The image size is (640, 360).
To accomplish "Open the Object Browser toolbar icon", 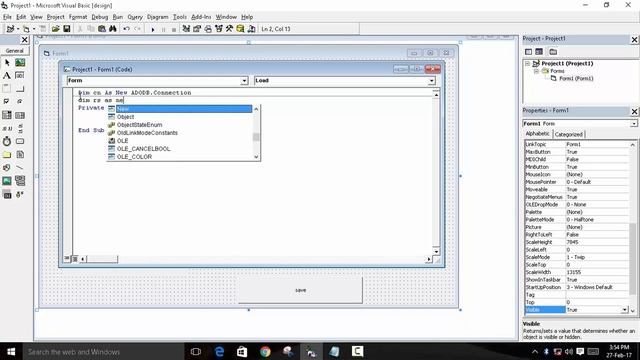I will (219, 29).
